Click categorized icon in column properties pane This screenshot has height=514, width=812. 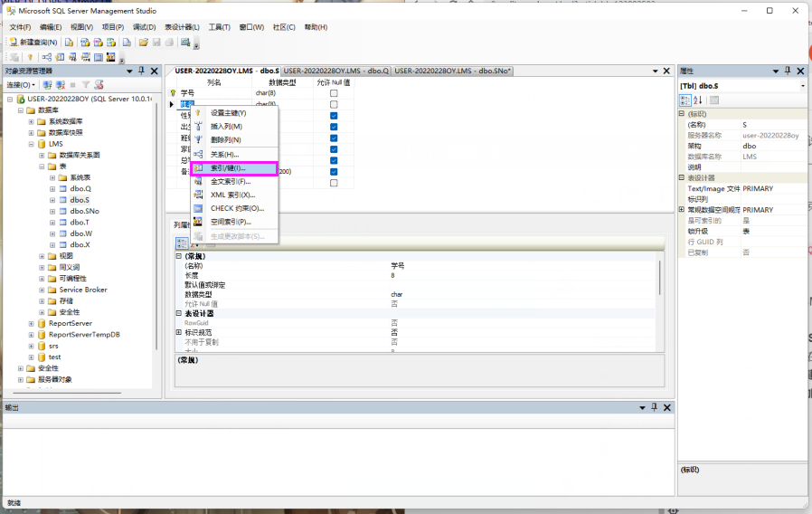coord(182,243)
